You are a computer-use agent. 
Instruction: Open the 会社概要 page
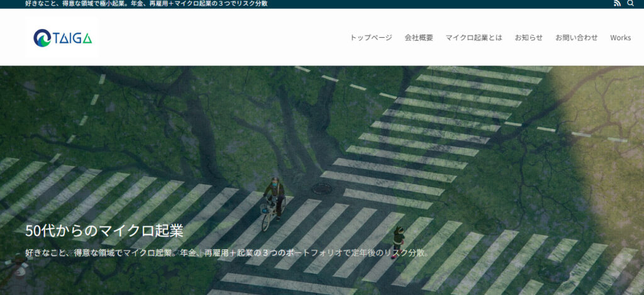click(x=418, y=37)
